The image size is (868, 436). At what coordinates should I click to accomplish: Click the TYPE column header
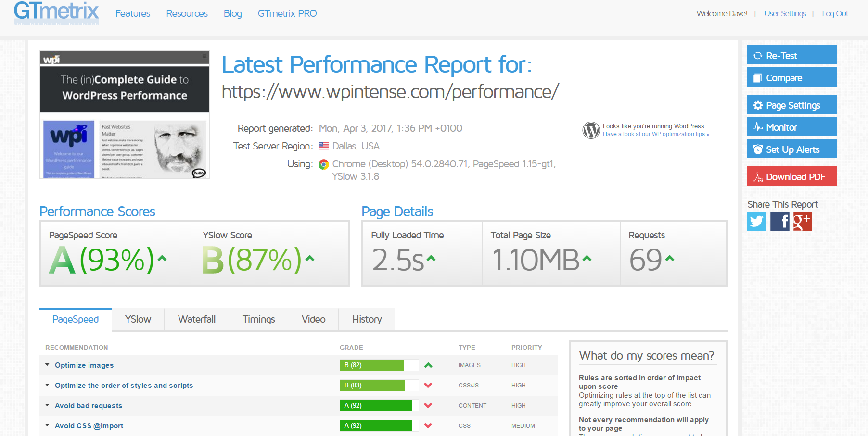point(467,348)
